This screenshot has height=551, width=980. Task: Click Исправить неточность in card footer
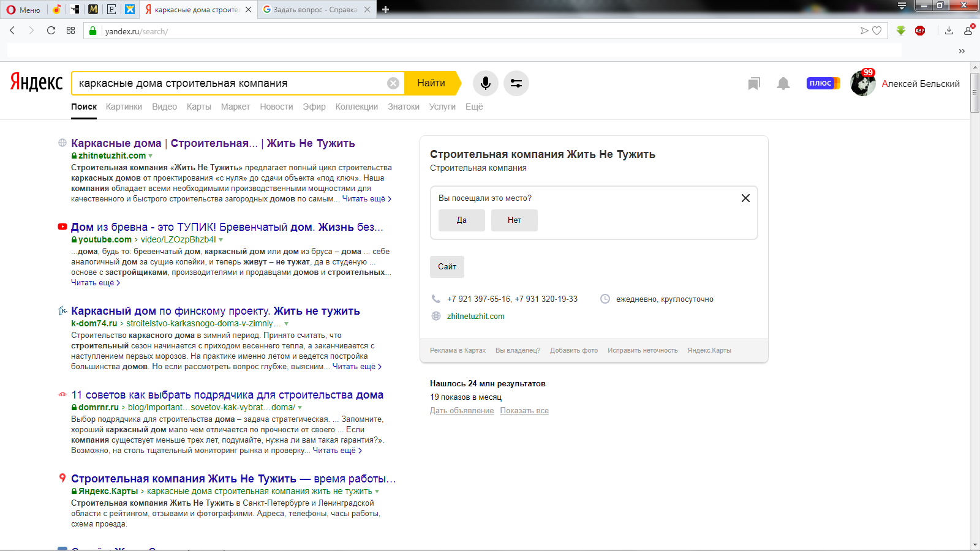643,351
